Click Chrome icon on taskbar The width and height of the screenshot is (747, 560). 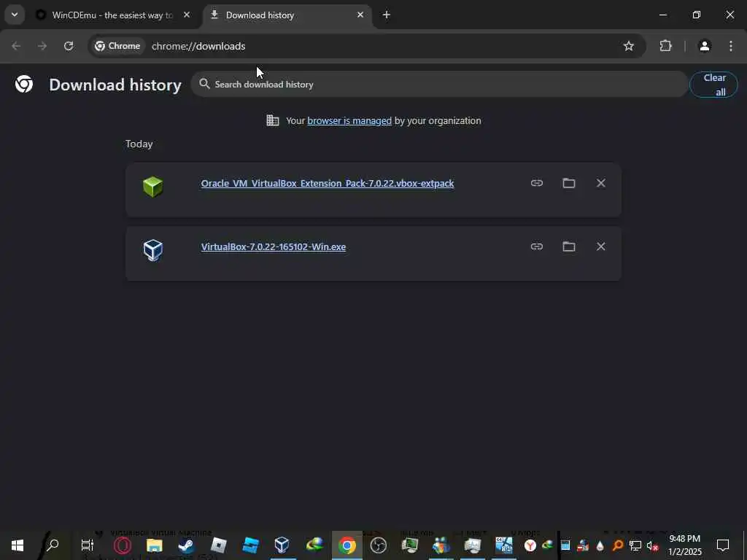pyautogui.click(x=347, y=545)
